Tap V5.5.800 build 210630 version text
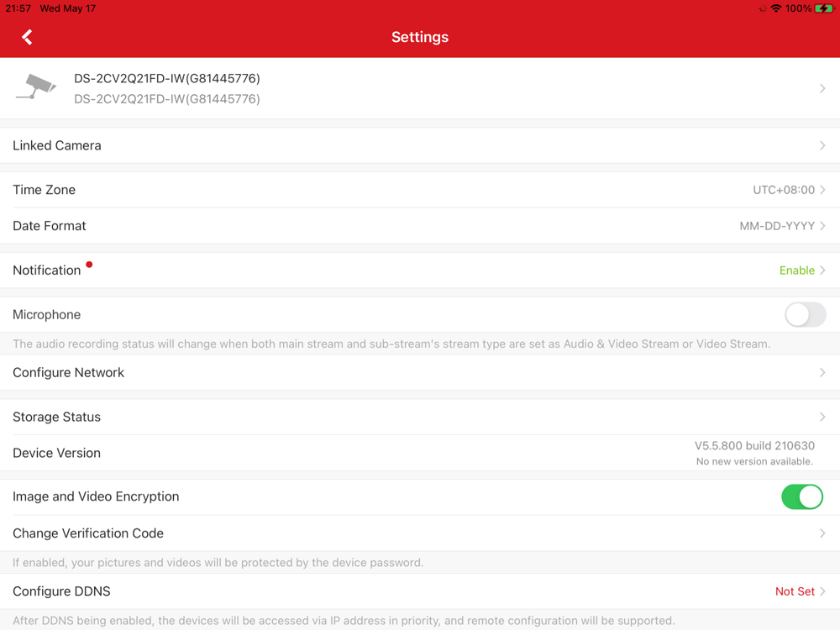This screenshot has width=840, height=630. 754,446
